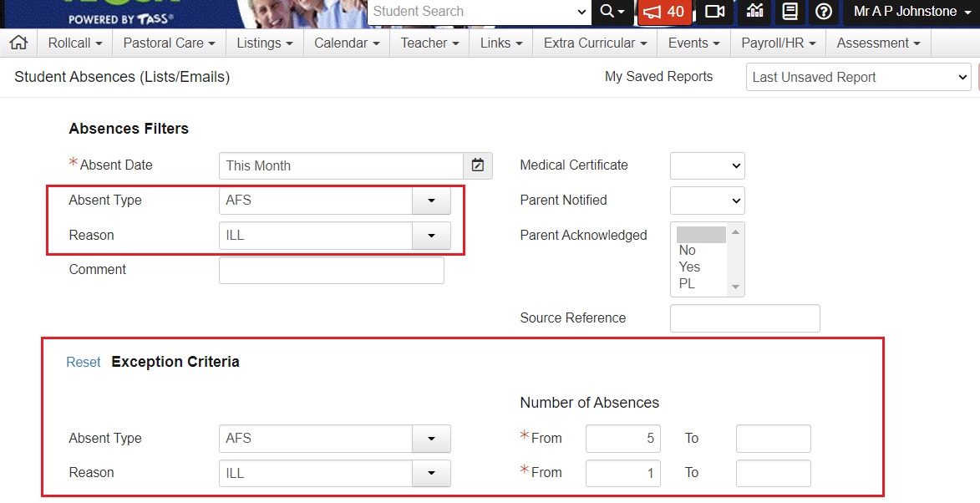Select 'No' in Parent Acknowledged list
Image resolution: width=980 pixels, height=503 pixels.
[x=688, y=251]
